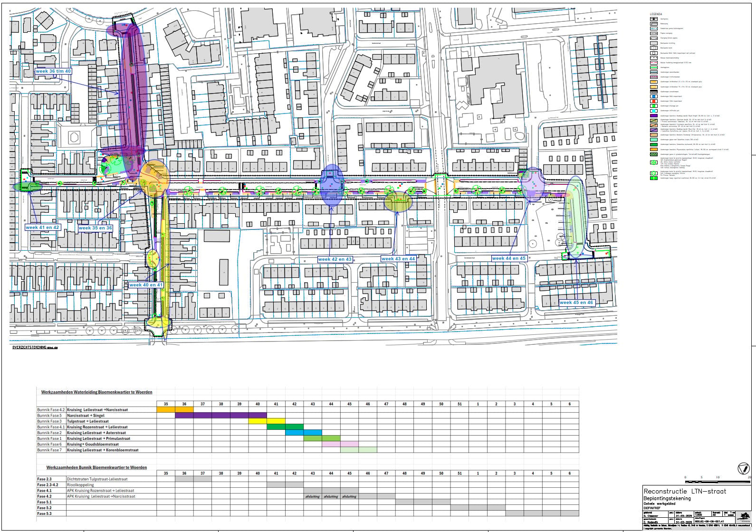Select the 'week 42 en 43' label
This screenshot has height=532, width=756.
[335, 259]
